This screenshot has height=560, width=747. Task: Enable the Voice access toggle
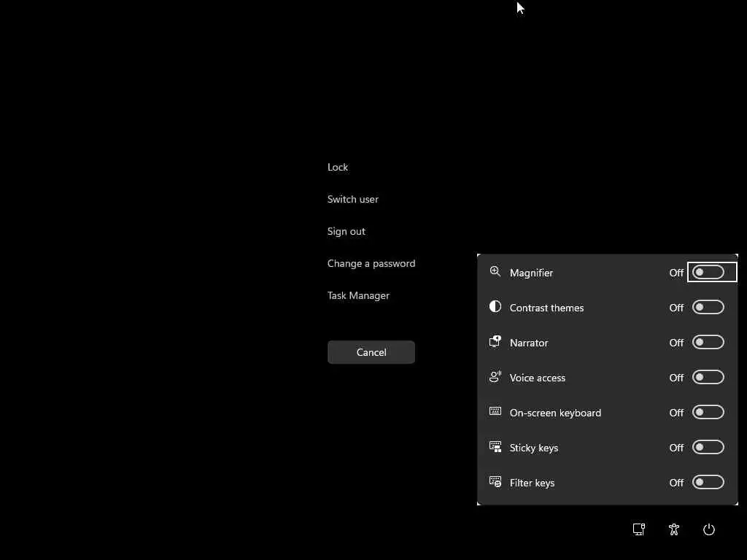708,377
